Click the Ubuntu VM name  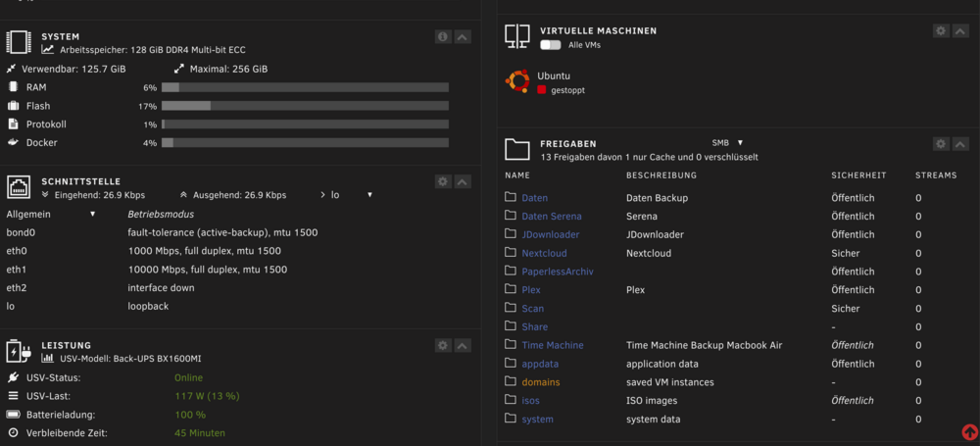[x=554, y=76]
